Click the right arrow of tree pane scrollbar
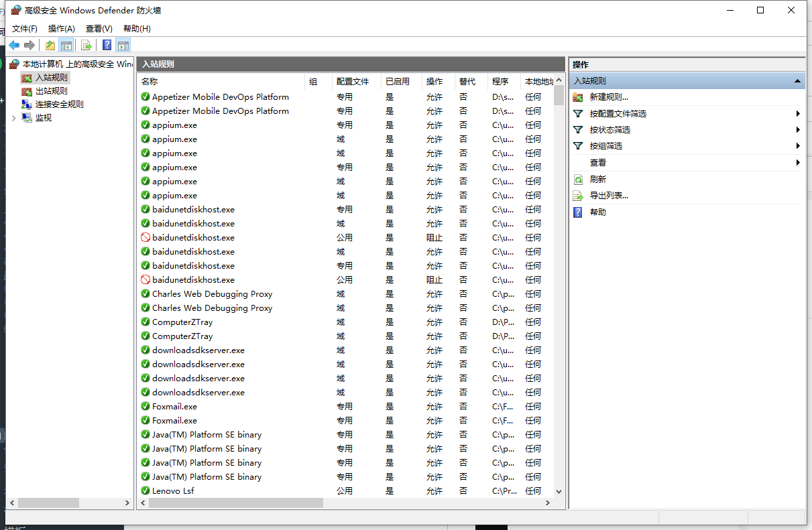 pyautogui.click(x=127, y=503)
